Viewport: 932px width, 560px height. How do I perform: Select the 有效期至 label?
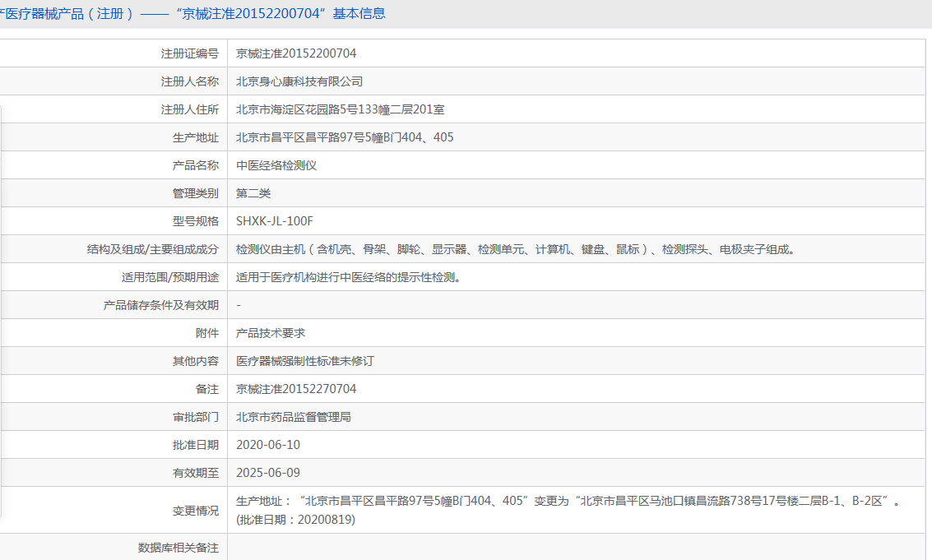[196, 473]
